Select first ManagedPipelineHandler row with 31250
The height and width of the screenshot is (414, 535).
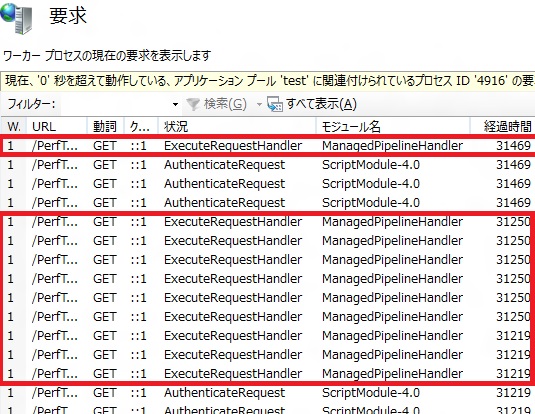coord(268,222)
